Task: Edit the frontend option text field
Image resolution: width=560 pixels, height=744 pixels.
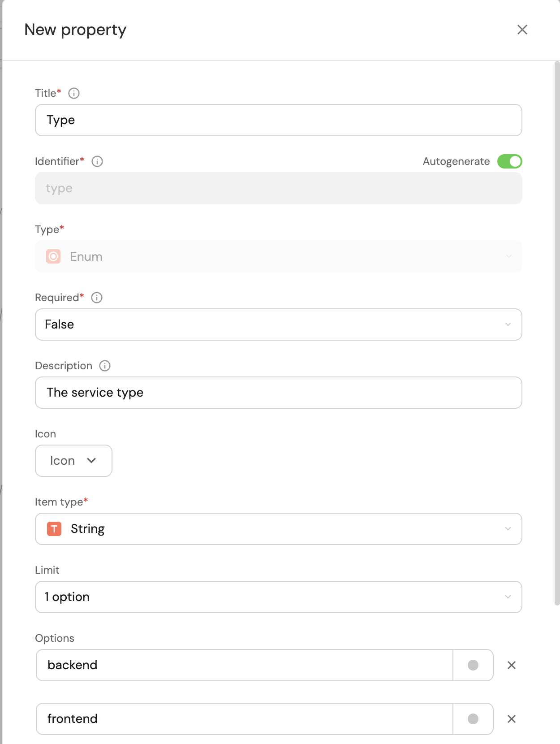Action: point(244,719)
